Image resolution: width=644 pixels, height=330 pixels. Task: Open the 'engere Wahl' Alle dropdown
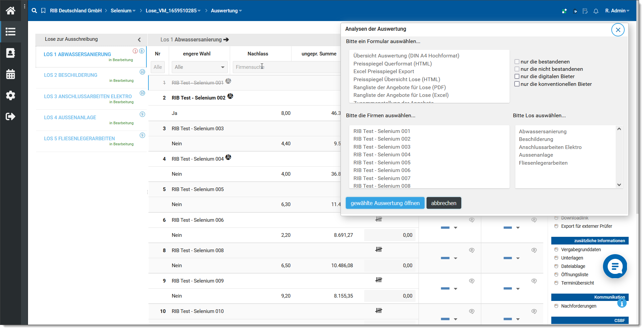199,67
